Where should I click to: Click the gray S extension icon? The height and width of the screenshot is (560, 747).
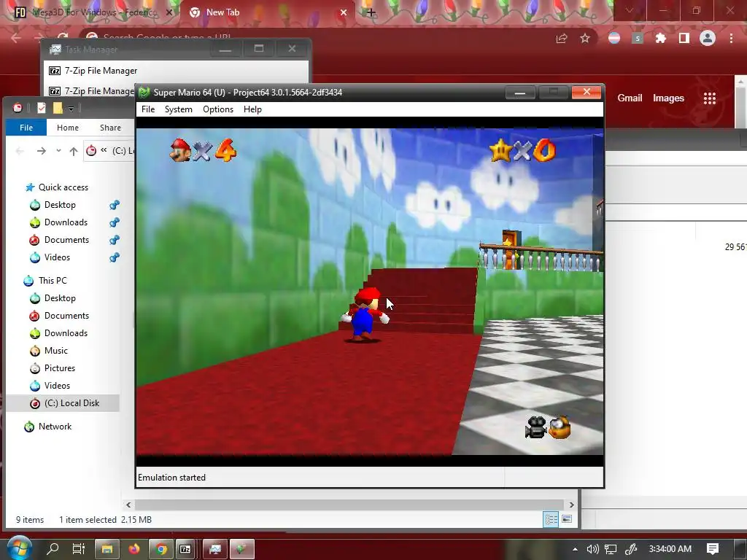[x=637, y=38]
